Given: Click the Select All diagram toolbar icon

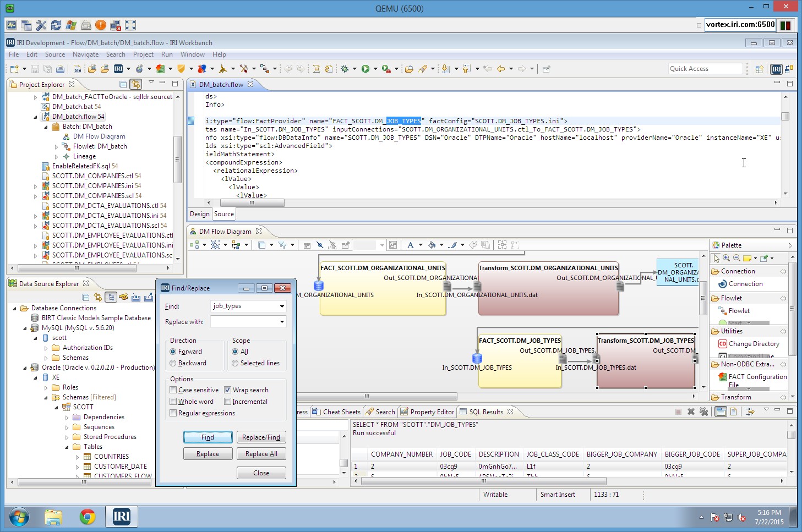Looking at the screenshot, I should tap(215, 245).
